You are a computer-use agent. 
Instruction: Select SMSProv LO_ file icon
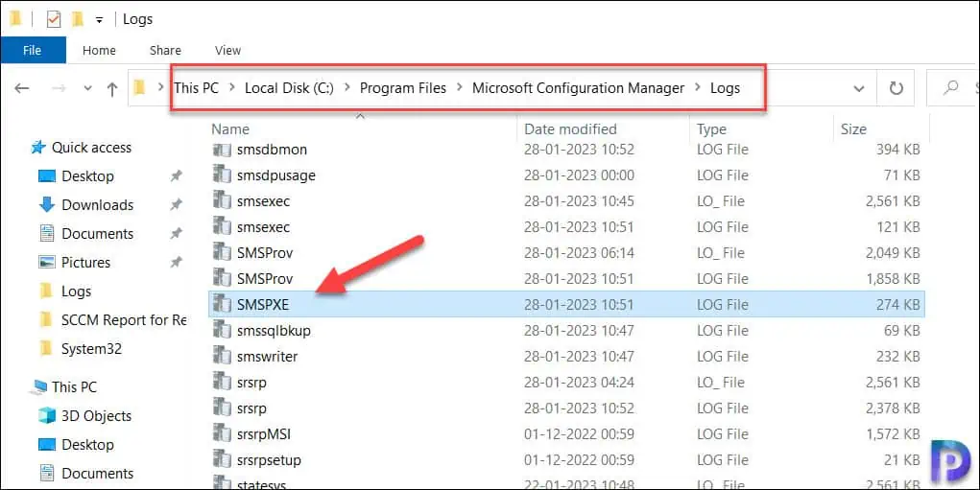point(222,252)
